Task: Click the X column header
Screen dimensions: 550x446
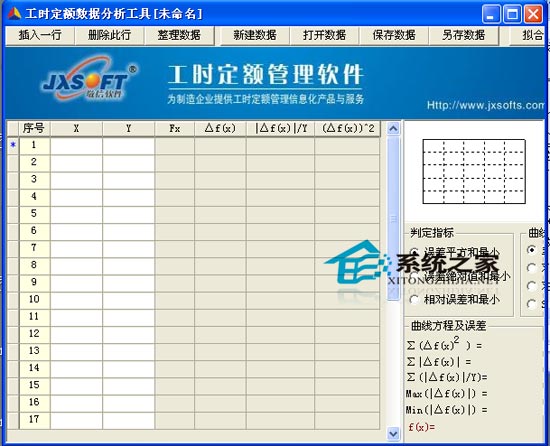Action: click(76, 128)
